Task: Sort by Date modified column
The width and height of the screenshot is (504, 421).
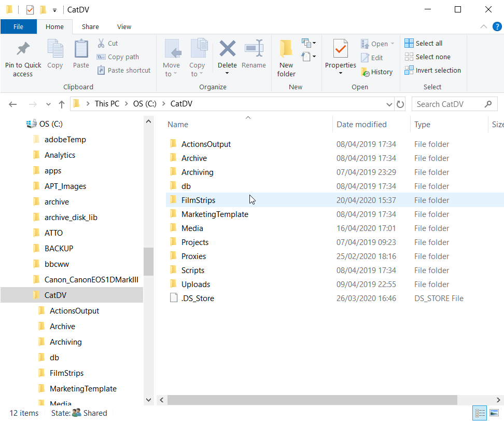Action: tap(361, 125)
